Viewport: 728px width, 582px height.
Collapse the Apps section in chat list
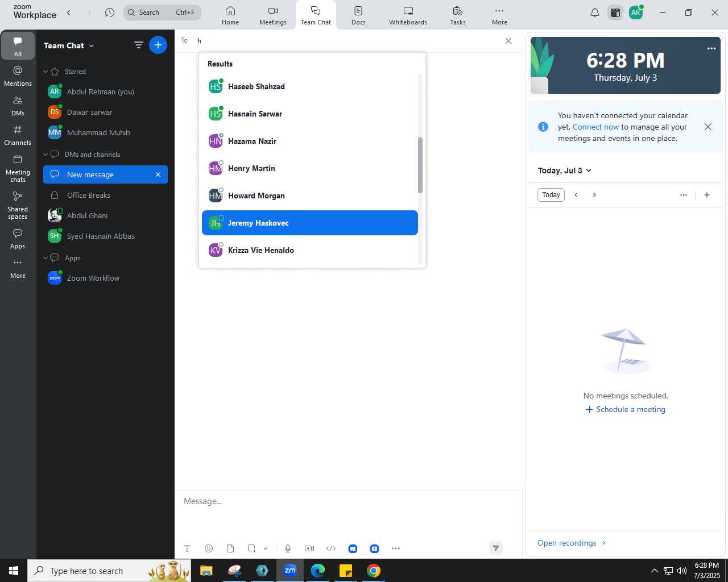coord(45,258)
